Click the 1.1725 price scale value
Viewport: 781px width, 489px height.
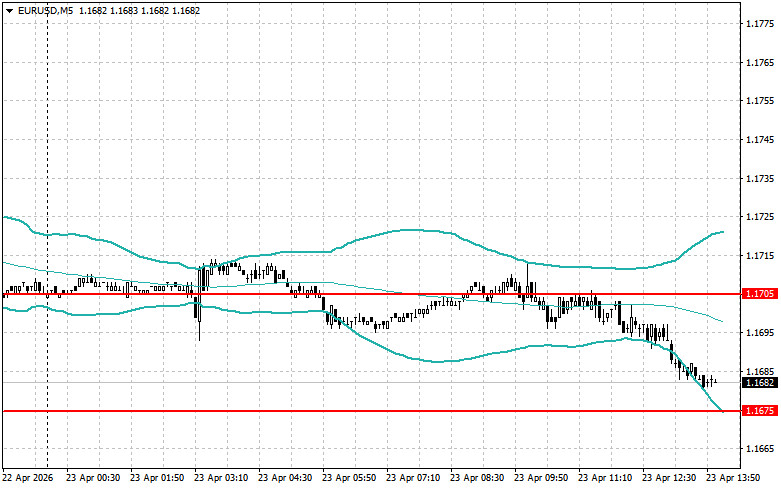[x=760, y=217]
